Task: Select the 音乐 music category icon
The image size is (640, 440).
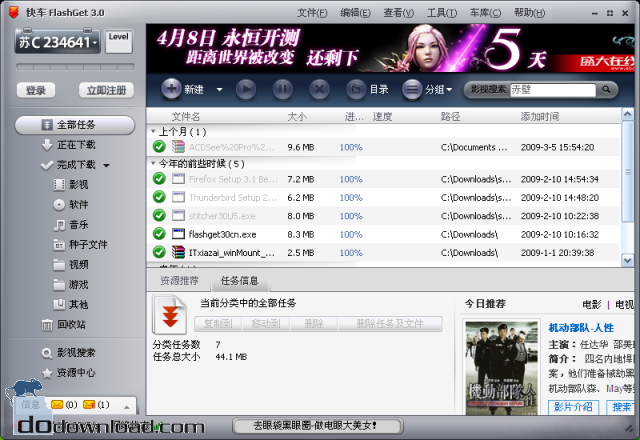Action: coord(59,225)
